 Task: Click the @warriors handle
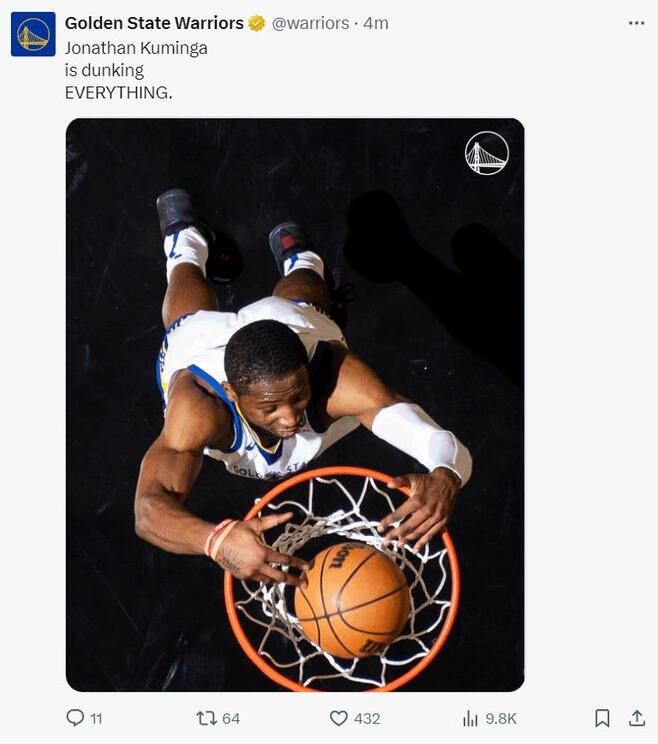310,23
